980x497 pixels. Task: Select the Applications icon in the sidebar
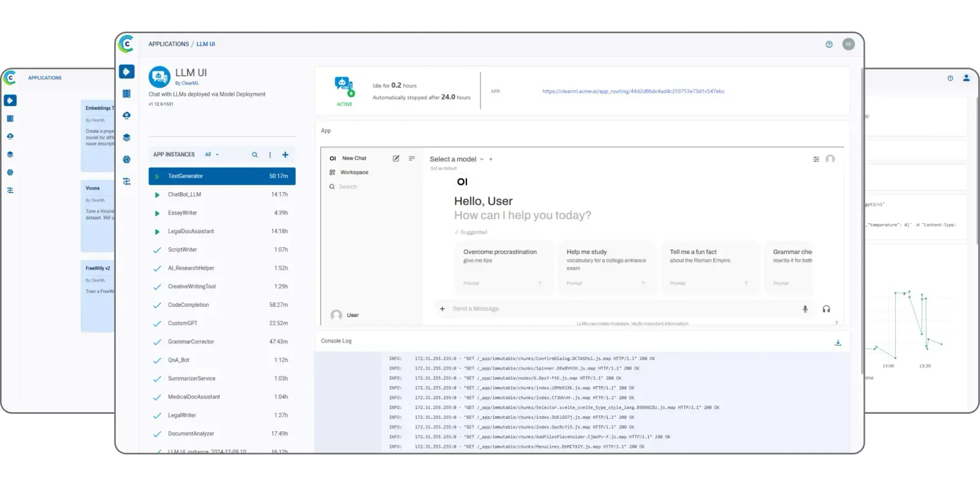coord(127,72)
